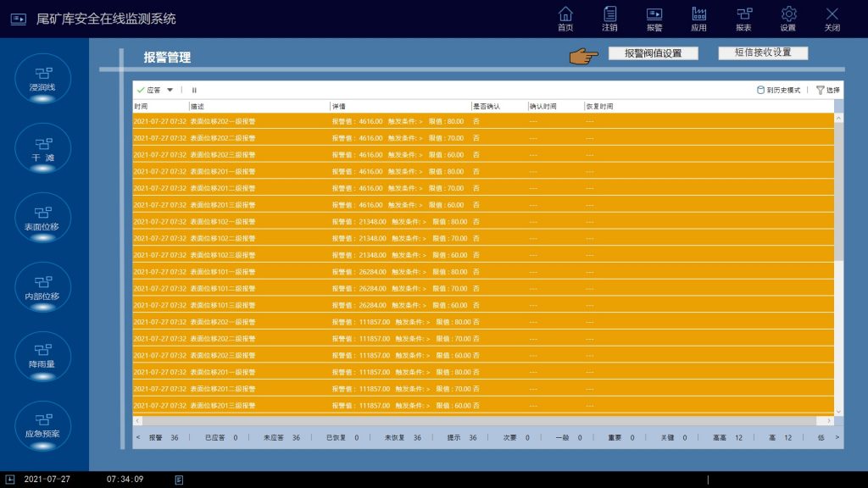Click the 是否确认 column header
This screenshot has width=868, height=488.
499,106
